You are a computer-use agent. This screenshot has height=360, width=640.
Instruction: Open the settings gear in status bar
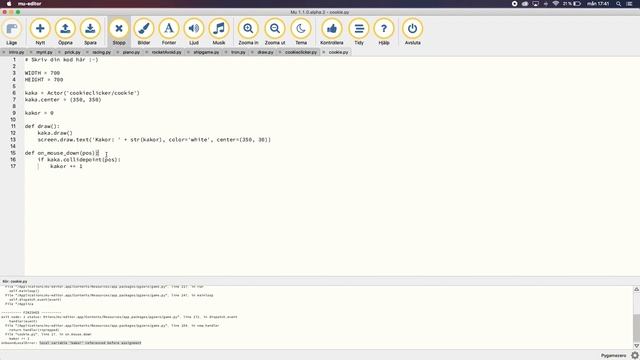635,356
